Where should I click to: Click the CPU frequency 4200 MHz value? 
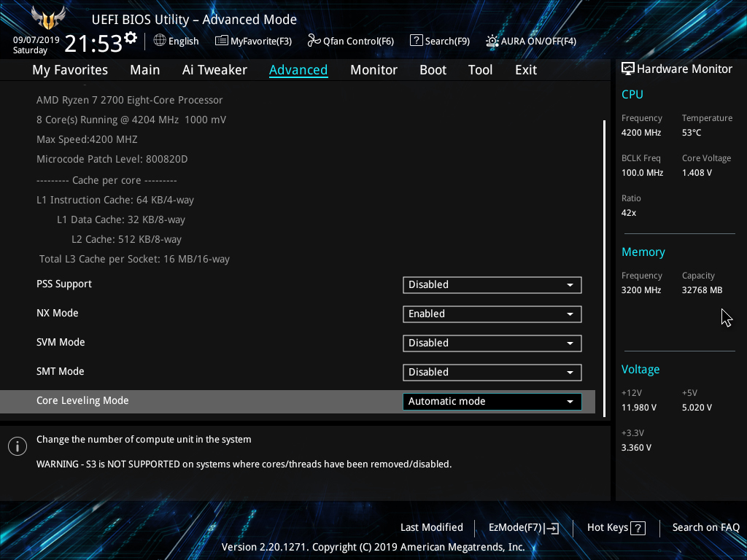click(x=640, y=133)
